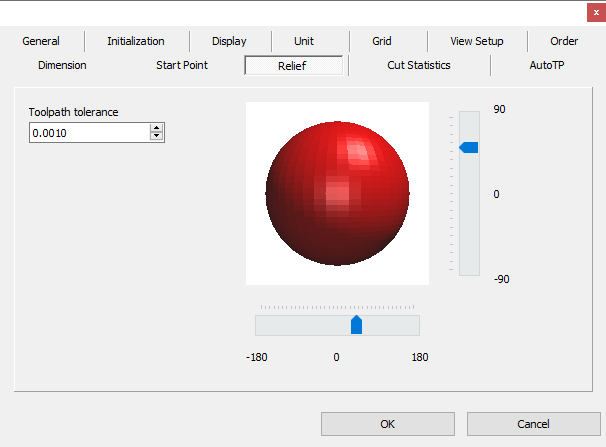
Task: Click the red sphere lighting preview
Action: [x=337, y=194]
